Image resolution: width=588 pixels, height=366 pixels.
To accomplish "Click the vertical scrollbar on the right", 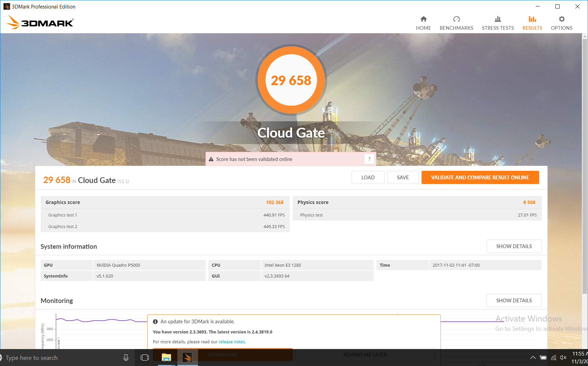I will [x=585, y=166].
